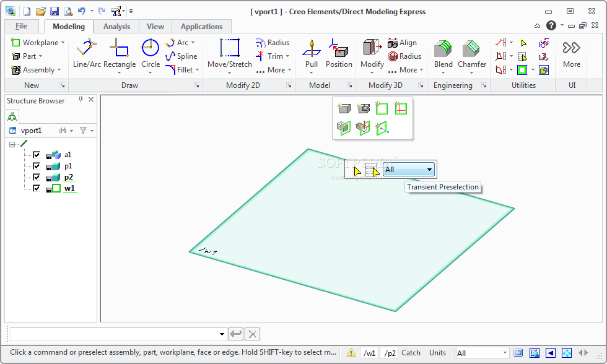Image resolution: width=607 pixels, height=364 pixels.
Task: Open the filter dropdown in Structure Browser
Action: click(x=92, y=131)
